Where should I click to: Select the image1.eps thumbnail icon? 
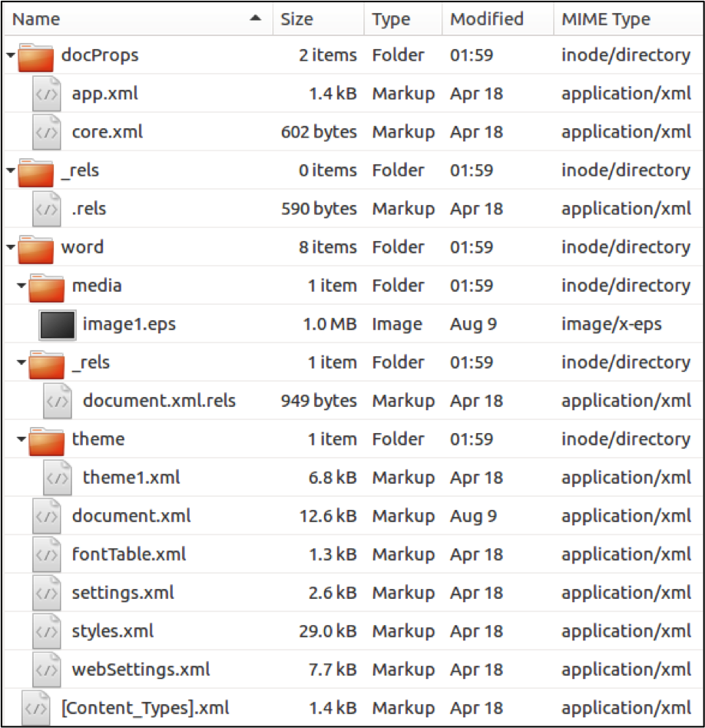click(58, 325)
